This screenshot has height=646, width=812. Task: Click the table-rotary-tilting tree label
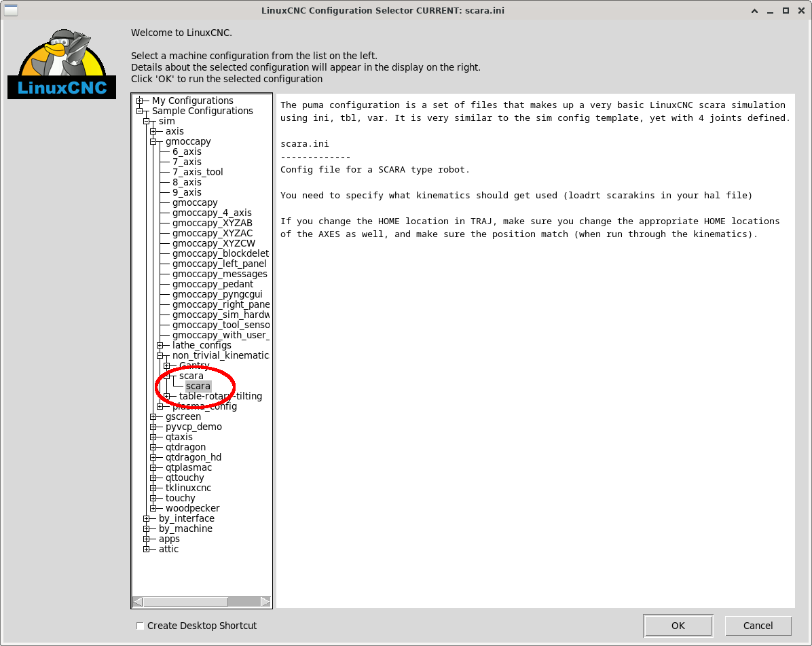pos(221,396)
